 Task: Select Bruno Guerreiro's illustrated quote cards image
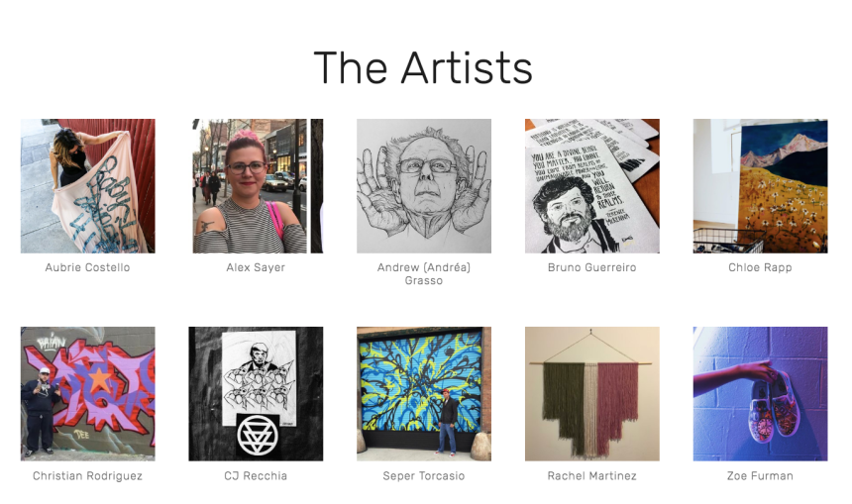(591, 186)
